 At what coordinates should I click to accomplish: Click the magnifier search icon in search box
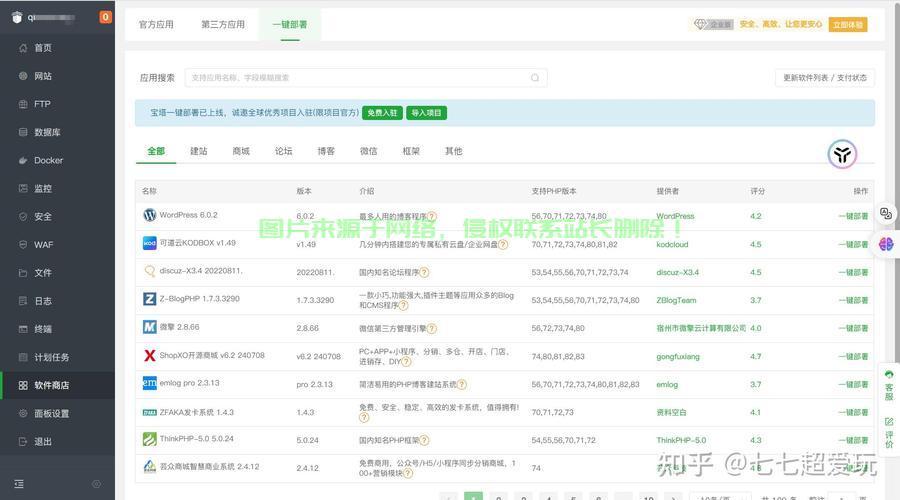pos(535,77)
